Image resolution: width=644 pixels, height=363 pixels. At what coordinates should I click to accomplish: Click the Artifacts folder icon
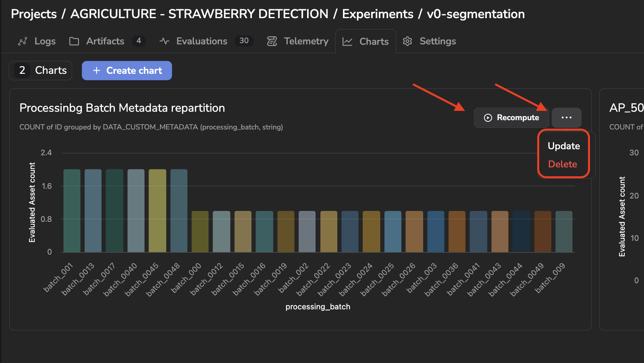pyautogui.click(x=74, y=41)
